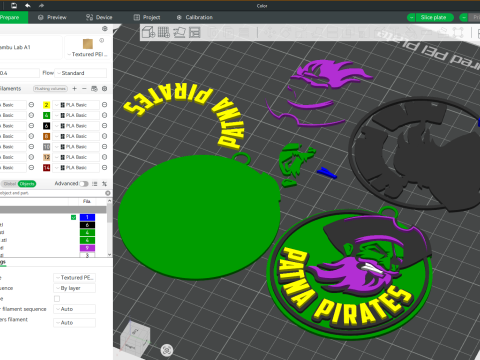Click the object list scroll down arrow
The image size is (480, 360).
coord(109,254)
